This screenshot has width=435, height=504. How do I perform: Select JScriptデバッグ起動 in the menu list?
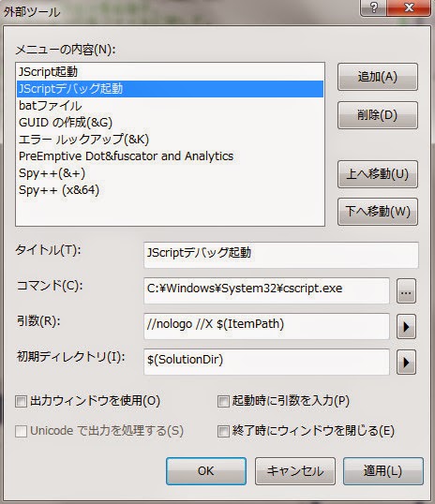[170, 89]
